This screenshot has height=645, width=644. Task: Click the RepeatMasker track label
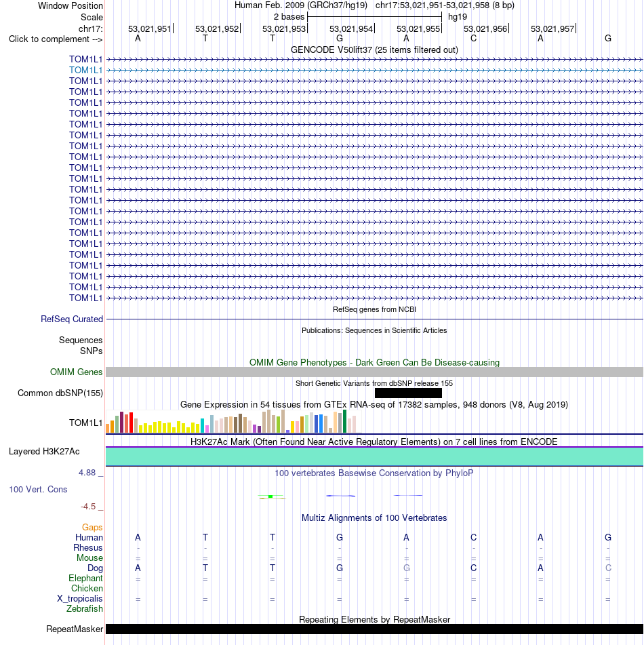(x=75, y=629)
